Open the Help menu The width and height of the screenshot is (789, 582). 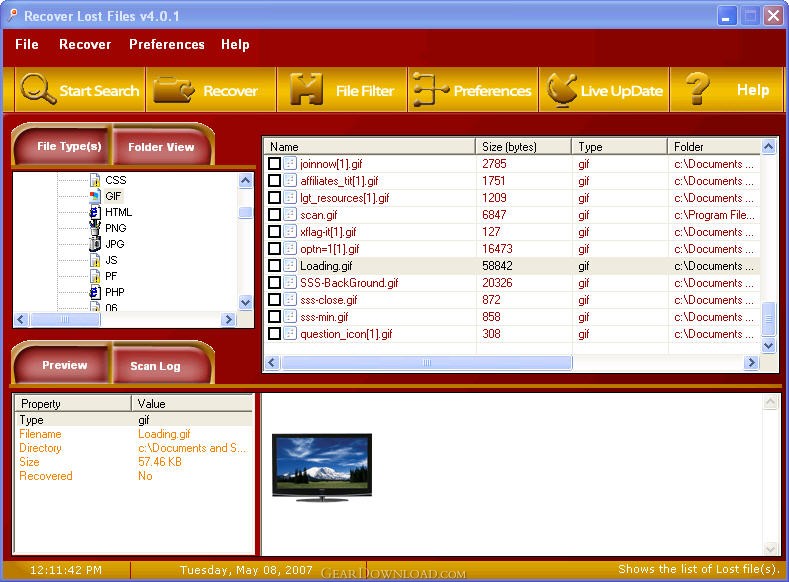tap(235, 44)
